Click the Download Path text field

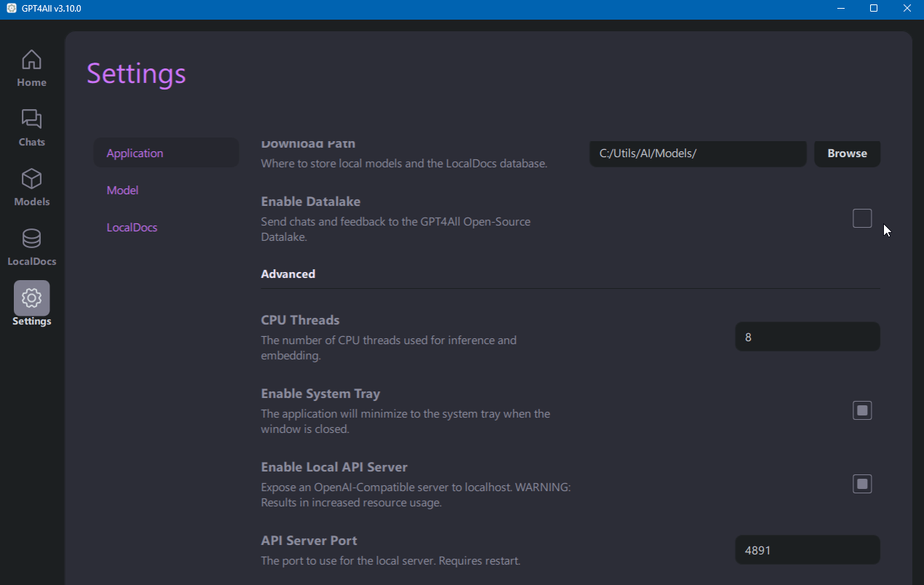698,154
